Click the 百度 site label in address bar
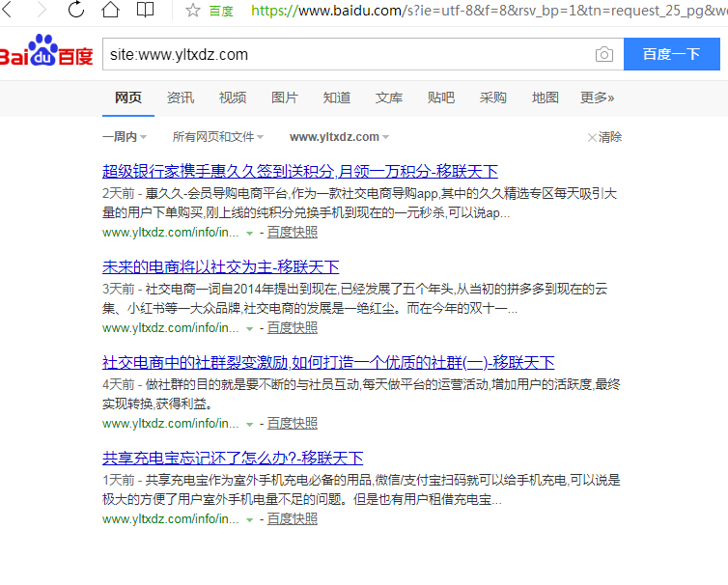This screenshot has height=585, width=728. [x=221, y=12]
